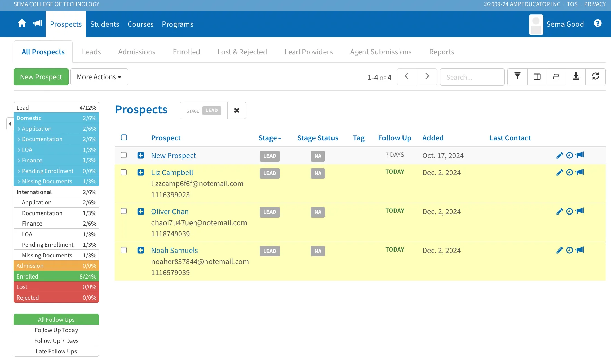Filter by Enrolled stage in sidebar
Image resolution: width=611 pixels, height=364 pixels.
tap(56, 276)
